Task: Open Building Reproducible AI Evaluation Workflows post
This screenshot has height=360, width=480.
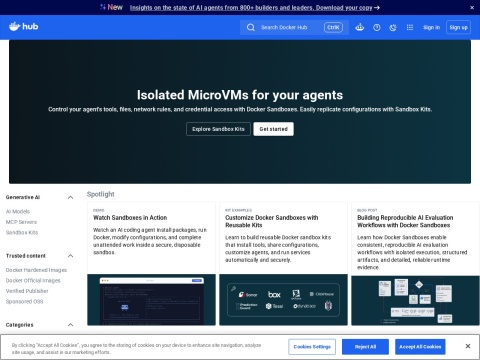Action: [405, 221]
